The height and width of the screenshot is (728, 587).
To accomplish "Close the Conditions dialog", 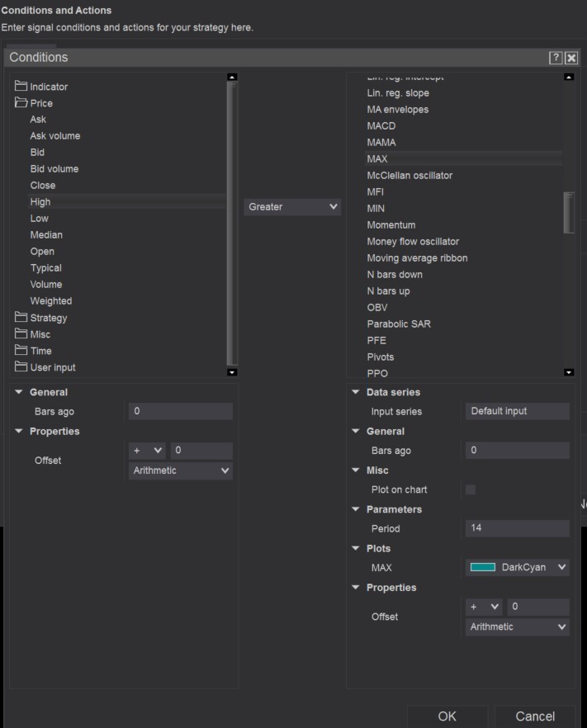I will [571, 58].
